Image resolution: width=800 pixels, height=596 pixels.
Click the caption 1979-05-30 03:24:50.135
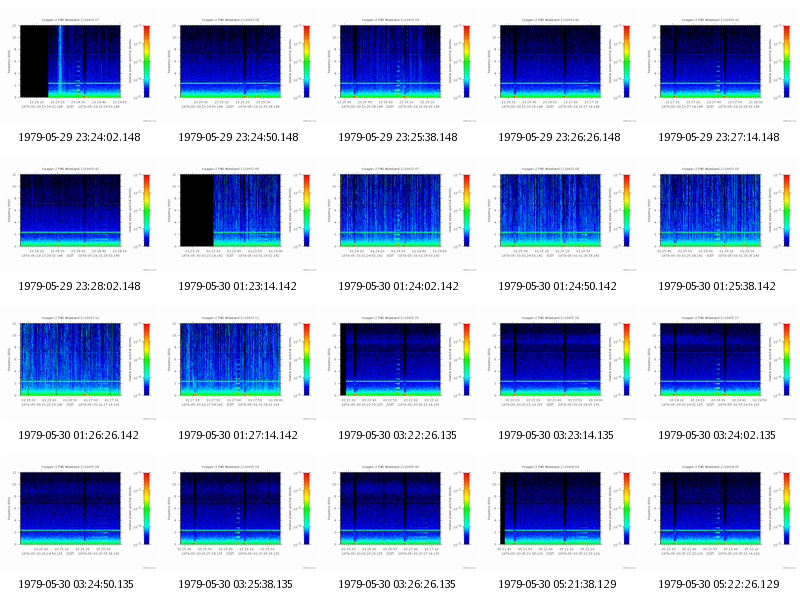[x=76, y=584]
